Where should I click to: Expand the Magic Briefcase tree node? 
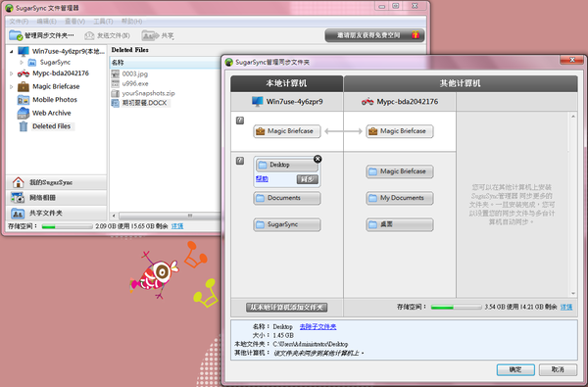coord(11,86)
